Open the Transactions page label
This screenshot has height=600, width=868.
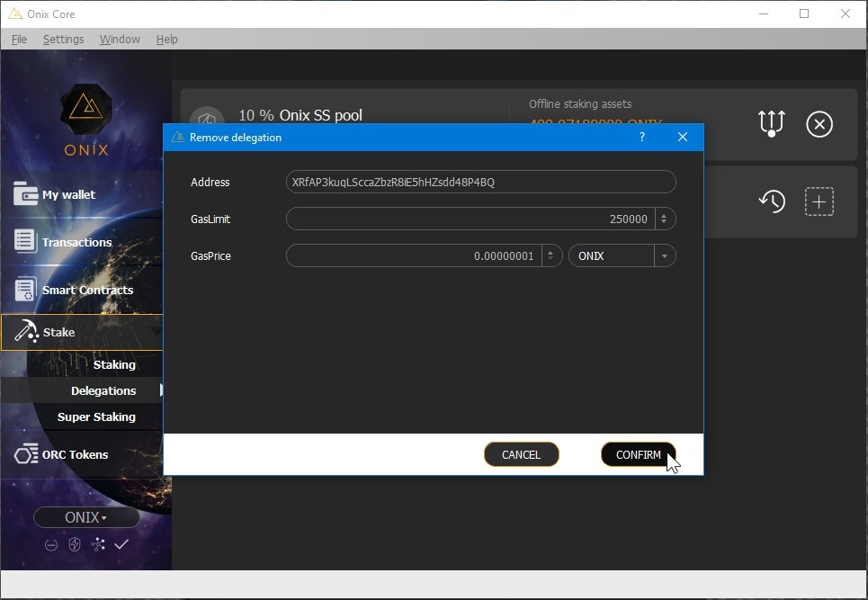coord(77,242)
